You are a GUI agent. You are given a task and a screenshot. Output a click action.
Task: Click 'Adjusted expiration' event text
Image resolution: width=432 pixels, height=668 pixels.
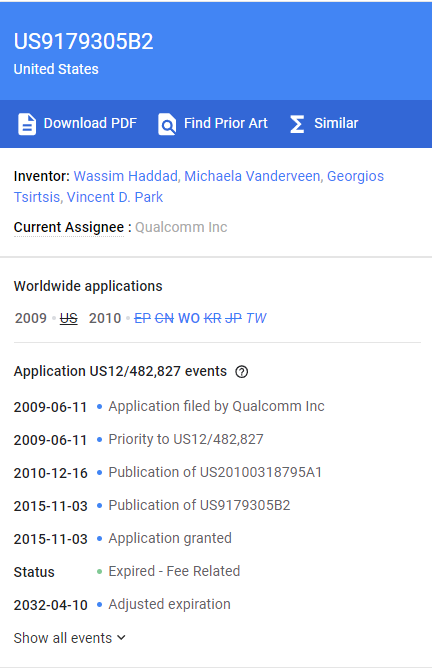tap(170, 605)
